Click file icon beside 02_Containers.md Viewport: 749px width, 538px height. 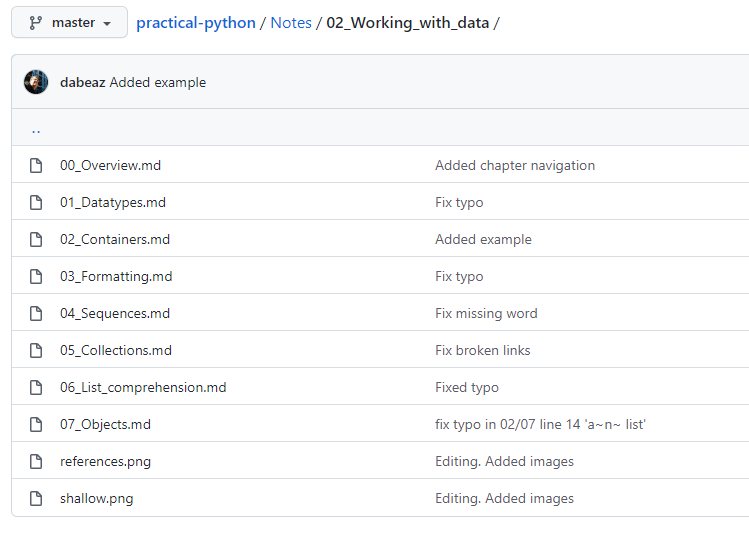[36, 239]
